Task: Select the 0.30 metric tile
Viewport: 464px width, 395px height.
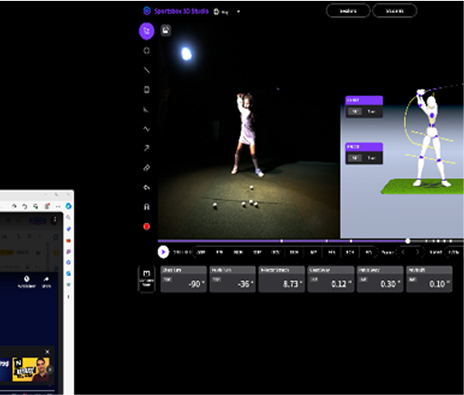Action: click(380, 279)
